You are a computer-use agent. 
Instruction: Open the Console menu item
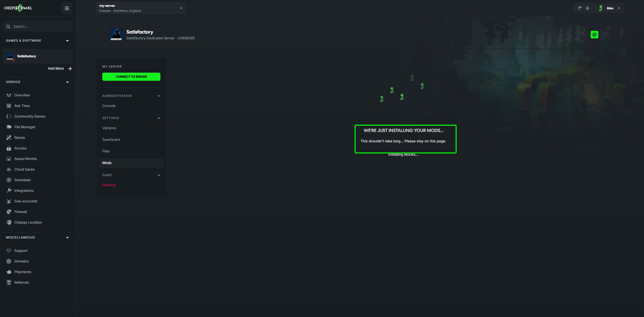click(x=109, y=106)
